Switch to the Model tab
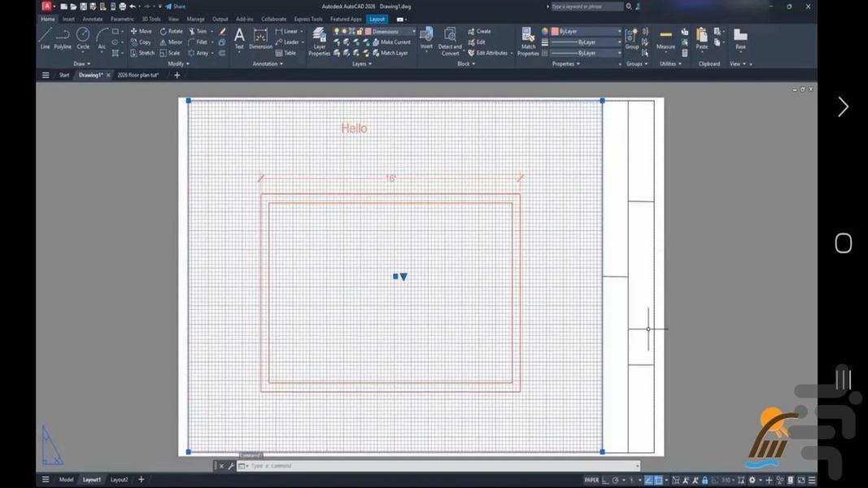The image size is (868, 488). coord(66,480)
